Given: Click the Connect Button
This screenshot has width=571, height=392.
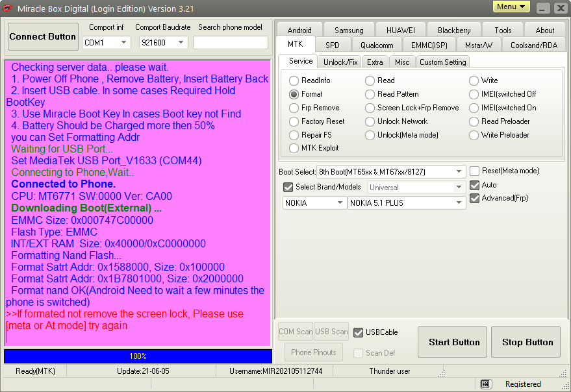Looking at the screenshot, I should (43, 37).
